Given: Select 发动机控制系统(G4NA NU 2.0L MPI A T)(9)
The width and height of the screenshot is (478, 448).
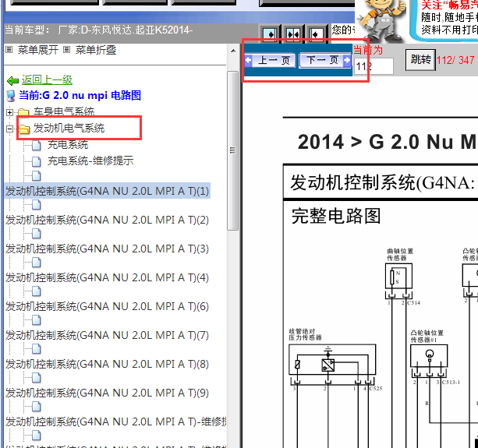Looking at the screenshot, I should 107,393.
